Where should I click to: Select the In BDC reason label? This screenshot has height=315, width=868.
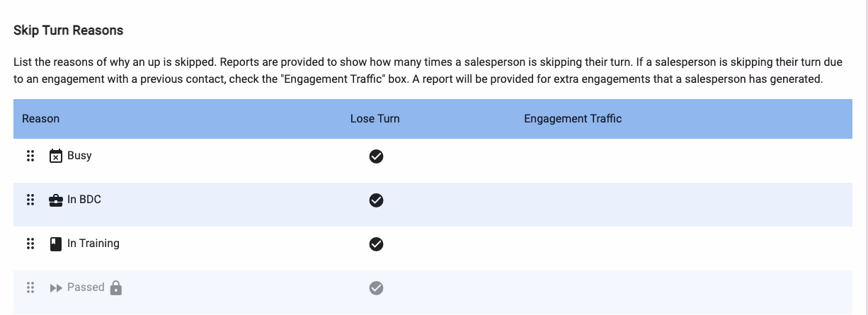pos(84,200)
